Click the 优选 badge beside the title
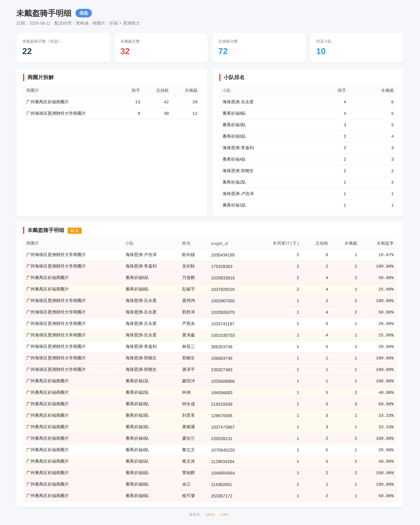The width and height of the screenshot is (420, 525). 84,13
